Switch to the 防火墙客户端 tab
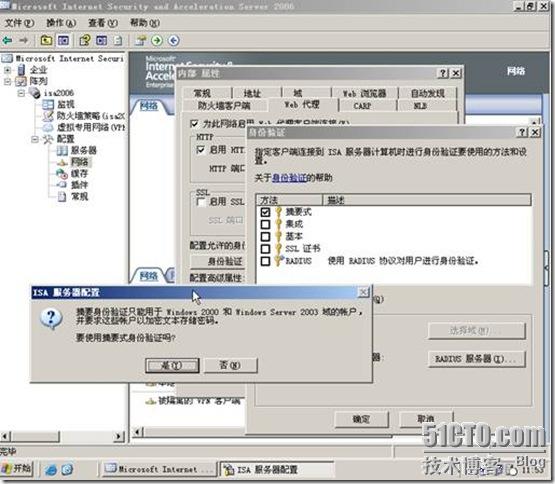This screenshot has height=484, width=555. tap(224, 106)
